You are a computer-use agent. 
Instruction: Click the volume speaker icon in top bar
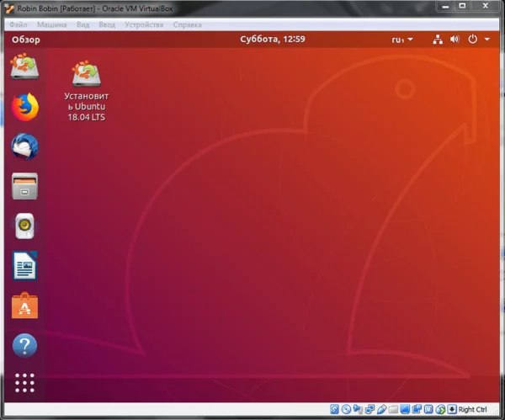point(455,39)
